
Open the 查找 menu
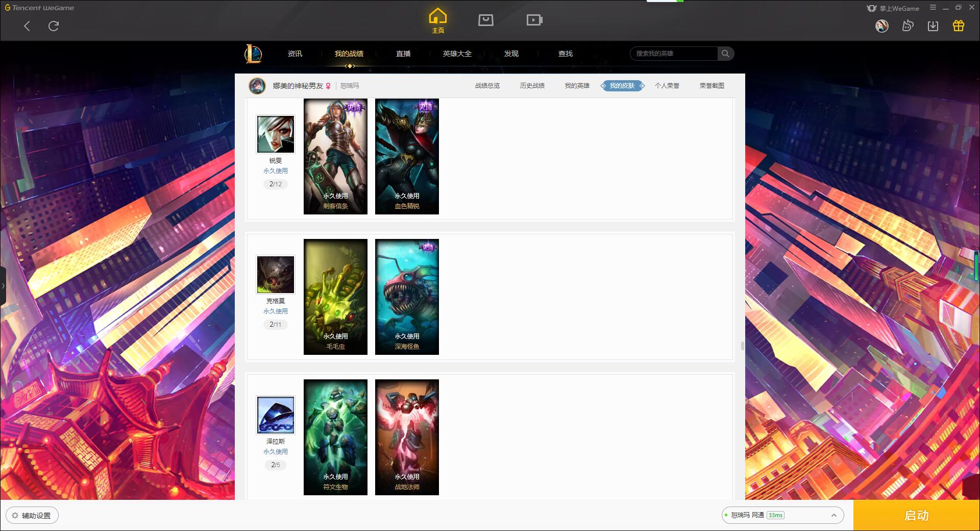coord(566,54)
